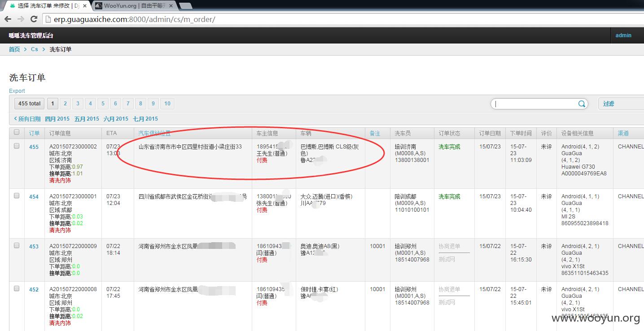Click 付费 label in row 455
The image size is (644, 331).
[262, 160]
